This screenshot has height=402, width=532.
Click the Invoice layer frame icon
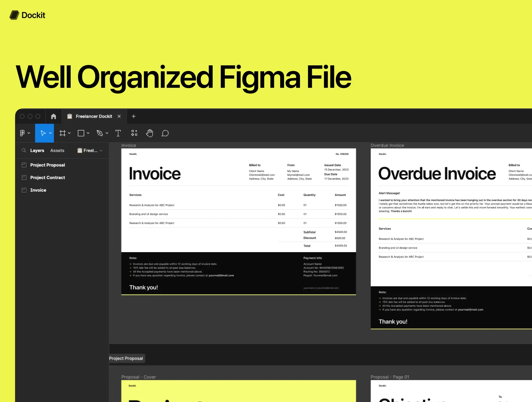pos(24,190)
